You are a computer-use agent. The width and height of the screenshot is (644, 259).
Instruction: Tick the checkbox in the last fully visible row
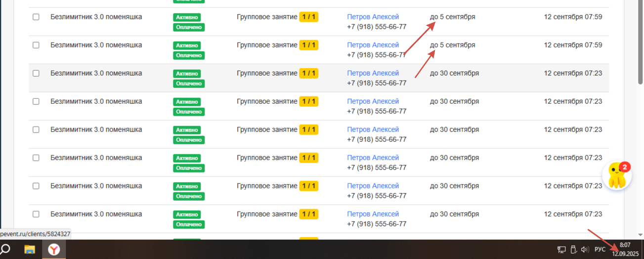(x=36, y=214)
